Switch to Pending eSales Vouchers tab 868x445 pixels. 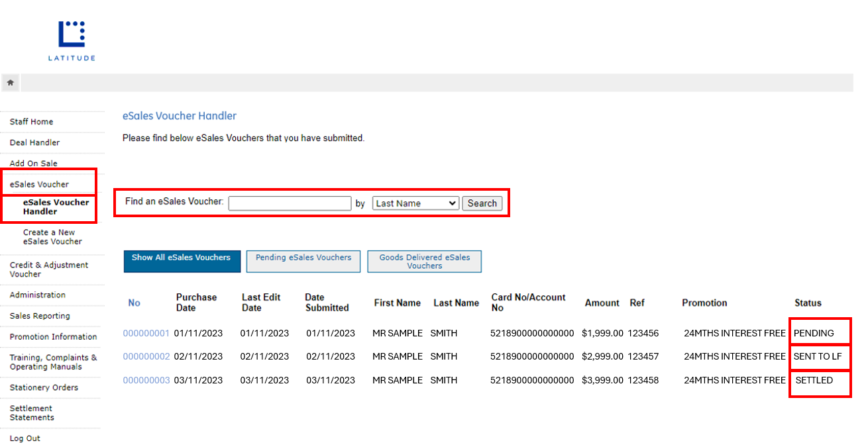click(x=303, y=261)
